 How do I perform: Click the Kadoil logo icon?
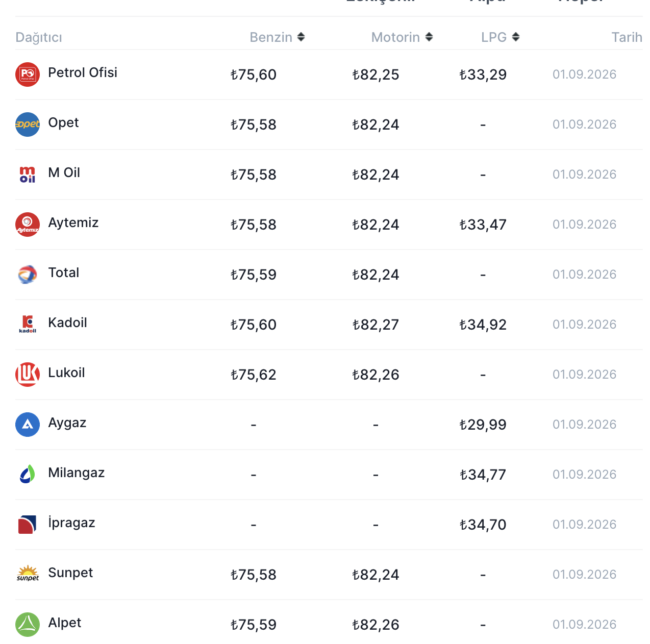click(28, 325)
